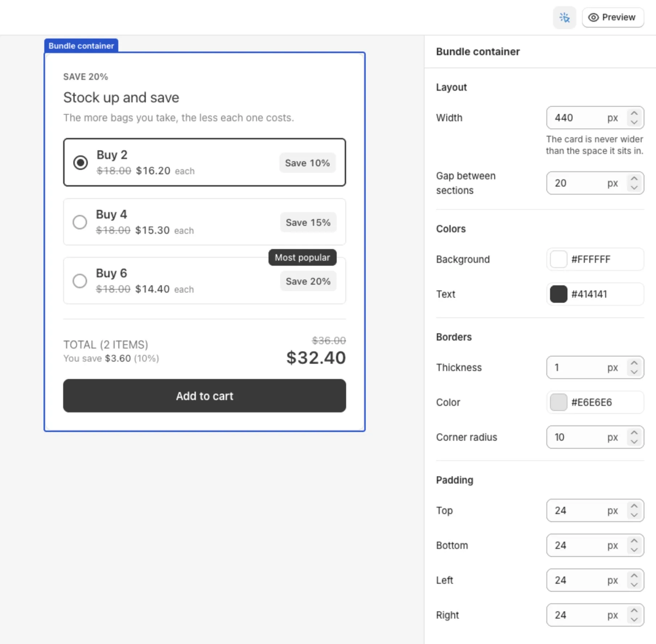Screen dimensions: 656x644
Task: Decrease Gap between sections with the down arrow
Action: coord(634,188)
